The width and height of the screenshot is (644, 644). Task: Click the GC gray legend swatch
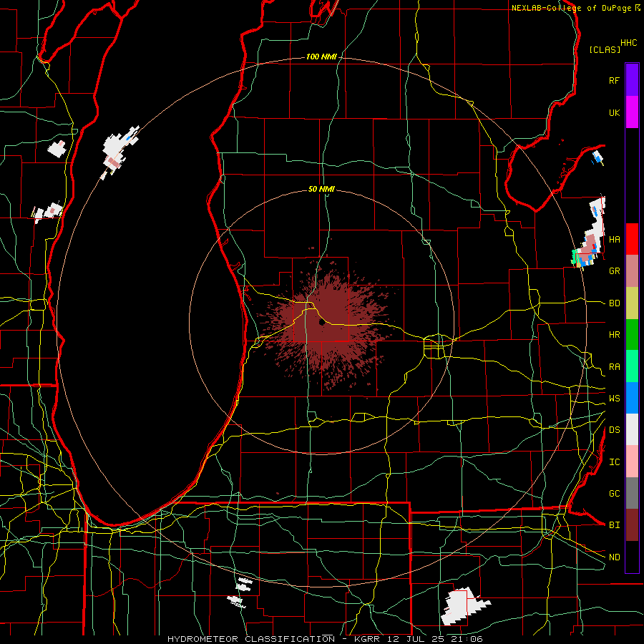click(632, 493)
